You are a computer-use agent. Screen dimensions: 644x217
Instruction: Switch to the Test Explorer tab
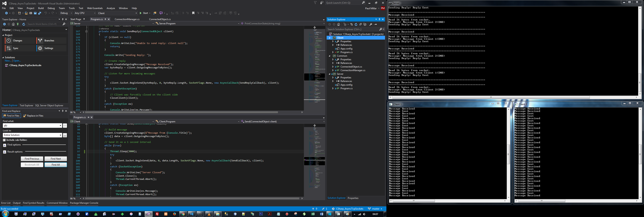pos(27,105)
